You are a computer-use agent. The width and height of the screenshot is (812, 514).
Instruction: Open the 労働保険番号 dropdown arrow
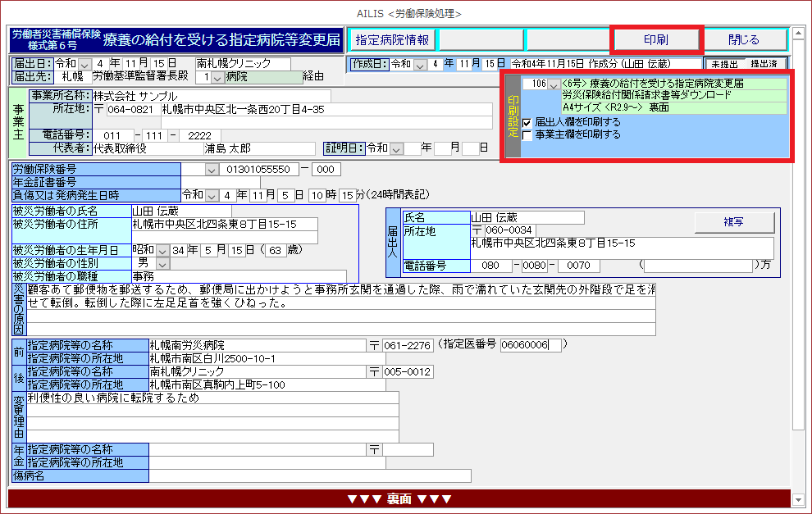click(212, 170)
